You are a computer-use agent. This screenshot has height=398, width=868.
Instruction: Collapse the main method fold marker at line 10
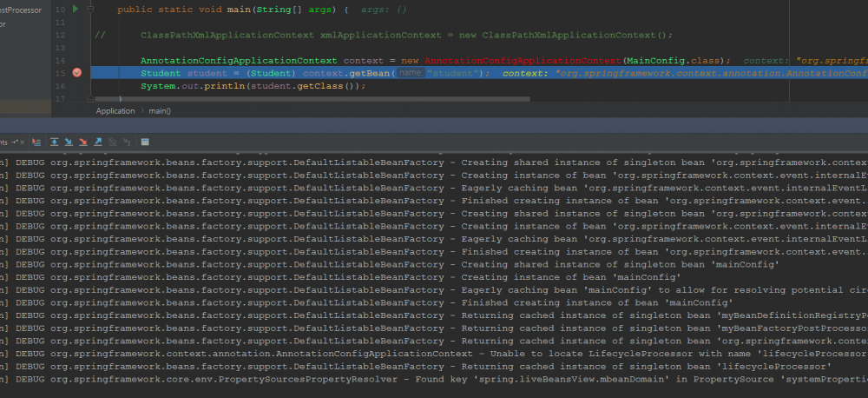tap(91, 10)
